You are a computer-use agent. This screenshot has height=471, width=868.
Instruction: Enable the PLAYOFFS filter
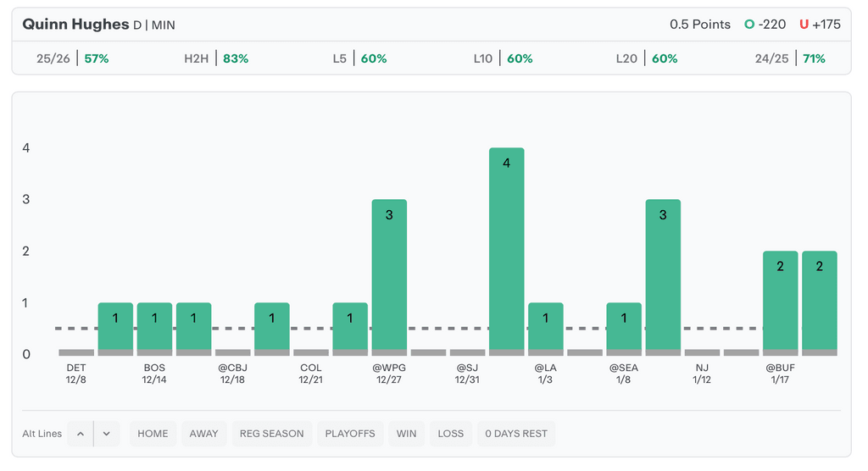pos(350,434)
